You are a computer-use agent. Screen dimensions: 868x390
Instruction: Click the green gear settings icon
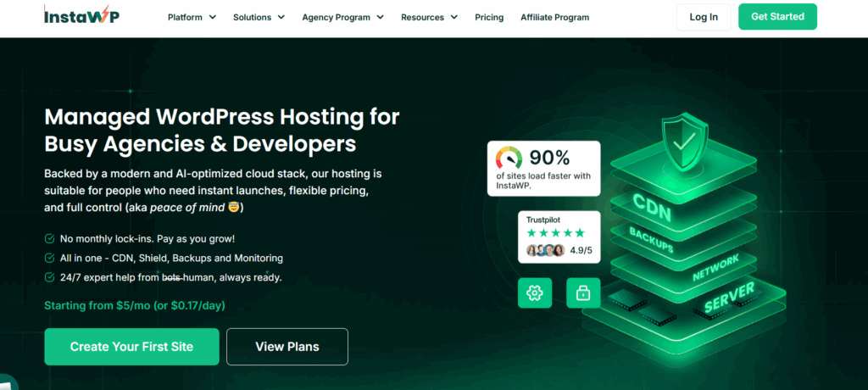[535, 293]
